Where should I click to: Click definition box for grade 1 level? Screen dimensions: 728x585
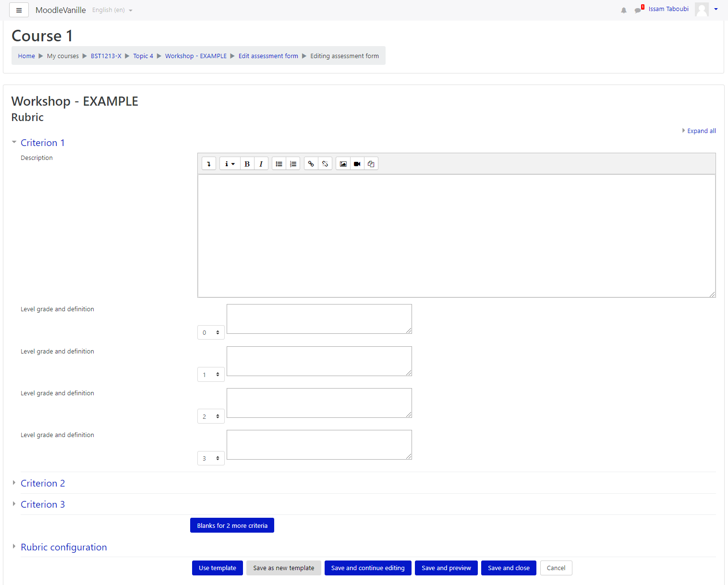319,361
